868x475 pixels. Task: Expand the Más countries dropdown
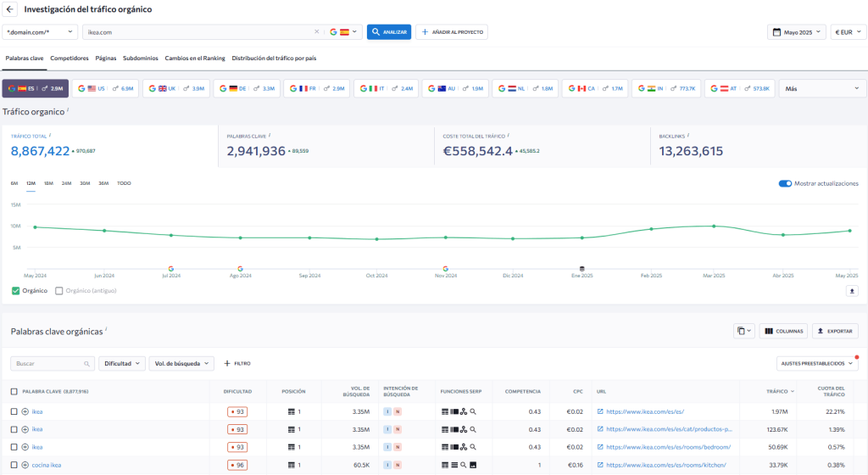click(822, 88)
